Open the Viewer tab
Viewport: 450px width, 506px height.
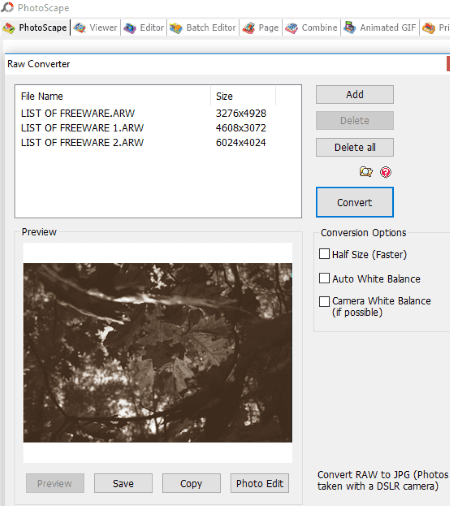[96, 28]
